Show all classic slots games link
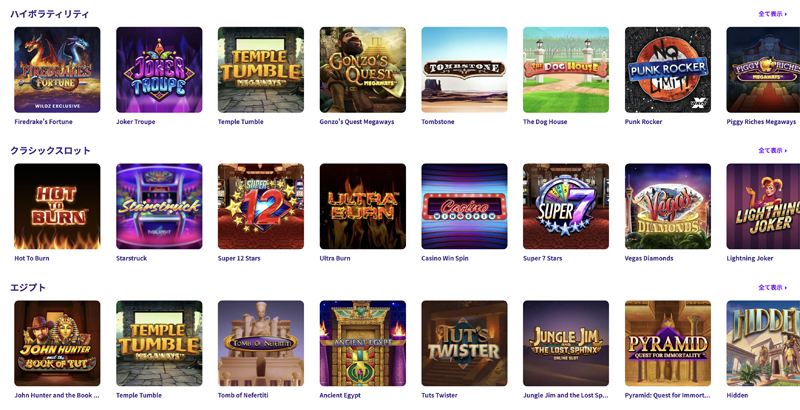Viewport: 800px width, 410px height. pos(772,150)
